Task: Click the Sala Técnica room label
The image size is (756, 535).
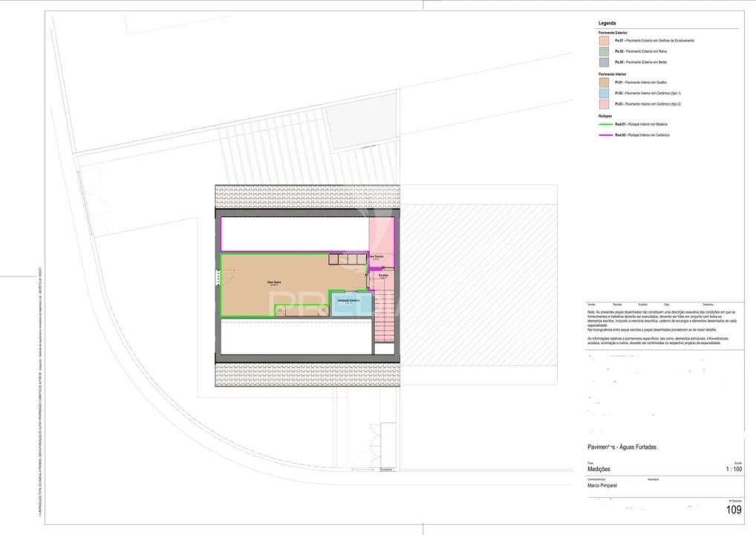Action: pyautogui.click(x=376, y=257)
